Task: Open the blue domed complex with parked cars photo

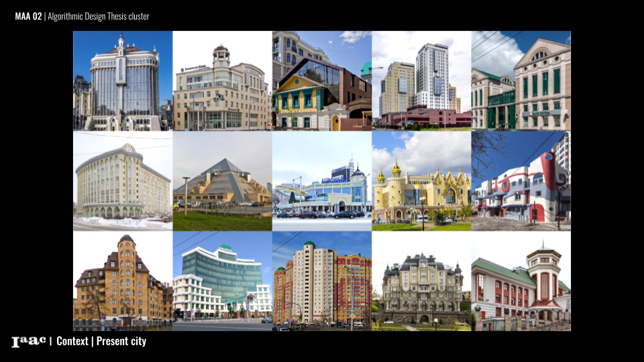Action: pos(322,181)
